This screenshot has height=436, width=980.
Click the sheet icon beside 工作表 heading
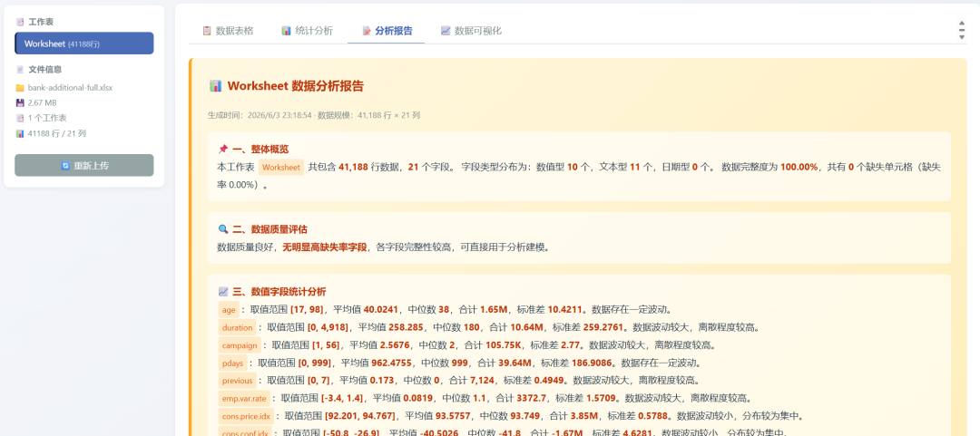(x=20, y=22)
